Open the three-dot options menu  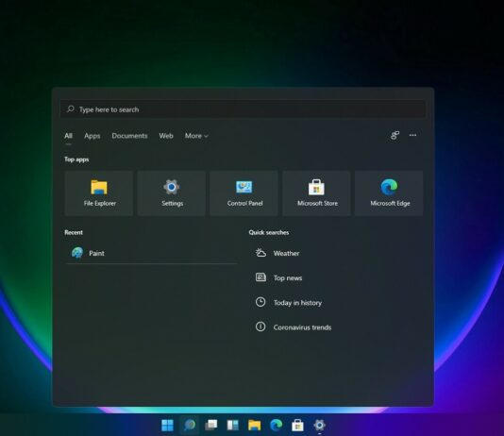412,135
